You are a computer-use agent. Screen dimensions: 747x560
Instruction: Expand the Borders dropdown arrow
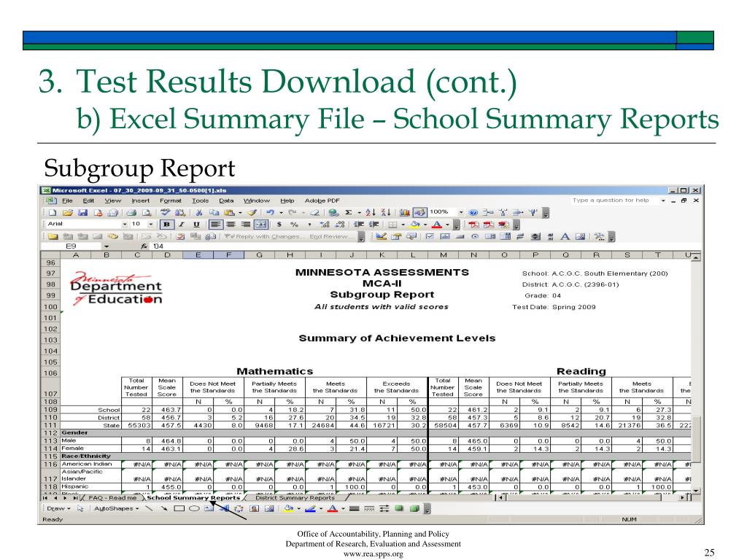[403, 225]
